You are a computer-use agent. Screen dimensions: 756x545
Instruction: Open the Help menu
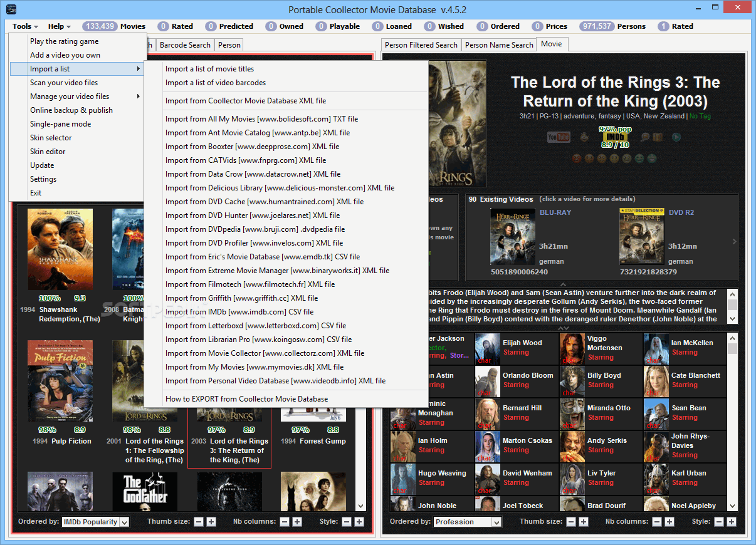(60, 26)
